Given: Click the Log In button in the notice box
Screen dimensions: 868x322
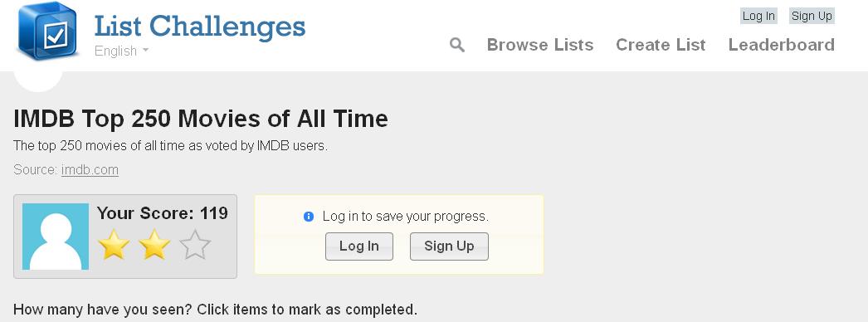Looking at the screenshot, I should (x=358, y=246).
